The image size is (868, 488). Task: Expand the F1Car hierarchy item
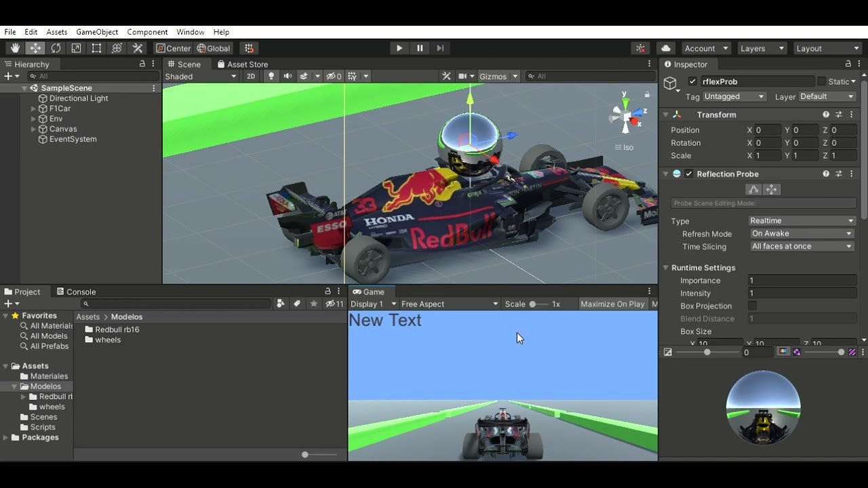[x=33, y=108]
